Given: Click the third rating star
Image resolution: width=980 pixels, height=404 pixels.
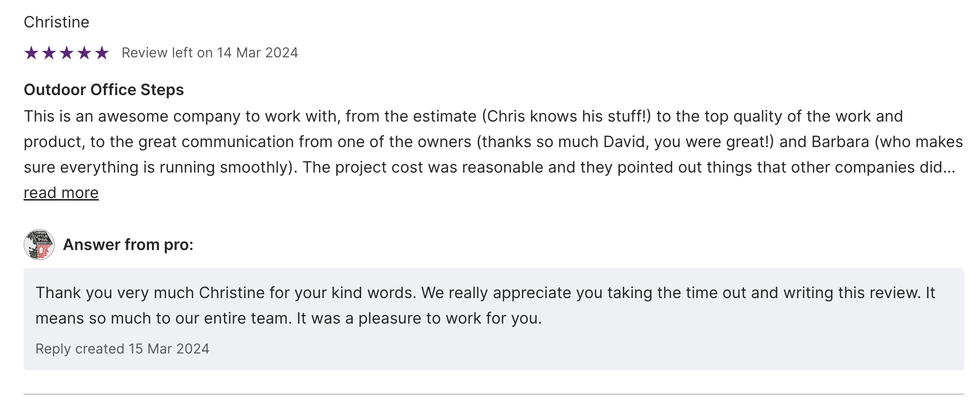Looking at the screenshot, I should [67, 52].
